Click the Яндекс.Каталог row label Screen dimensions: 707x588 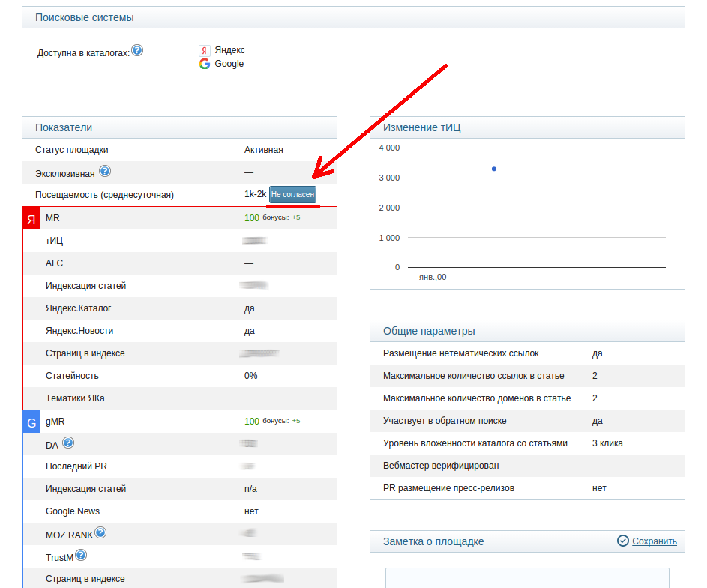79,308
